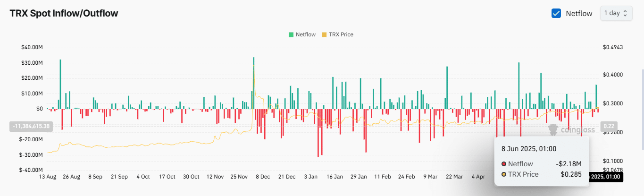
Task: Click the yellow TRX Price legend swatch
Action: [x=324, y=34]
